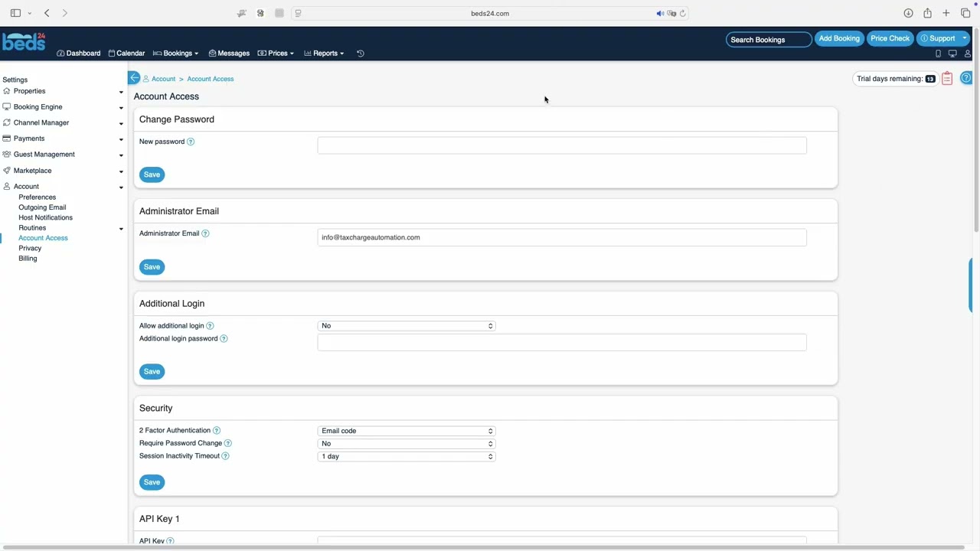Open Bookings menu
980x551 pixels.
[x=176, y=54]
